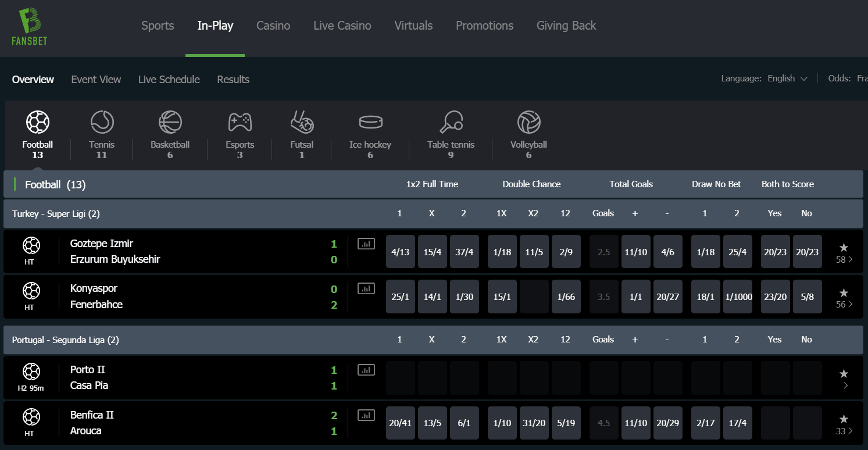Image resolution: width=868 pixels, height=450 pixels.
Task: Expand Porto II match markets chevron
Action: [845, 385]
